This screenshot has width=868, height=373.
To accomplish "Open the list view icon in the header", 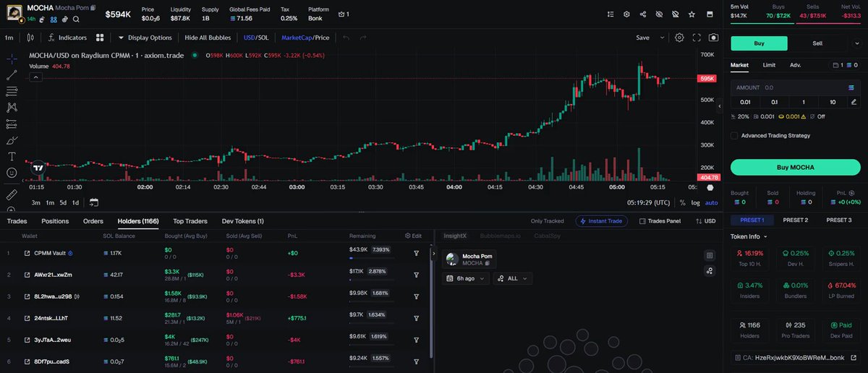I will 610,14.
